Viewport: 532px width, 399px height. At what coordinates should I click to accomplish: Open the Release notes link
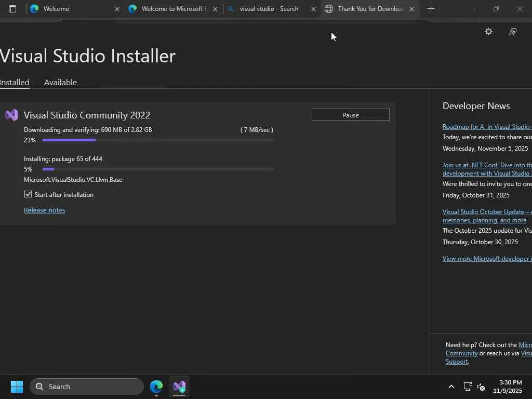click(x=45, y=210)
